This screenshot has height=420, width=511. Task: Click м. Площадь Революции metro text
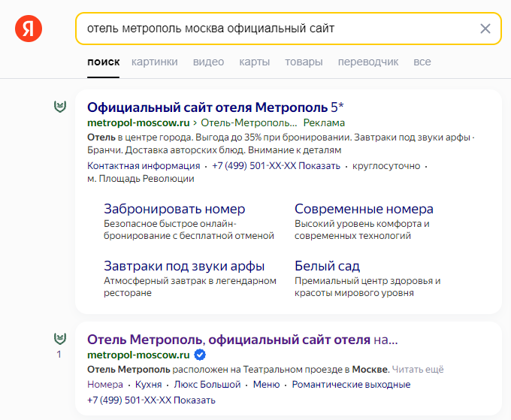pyautogui.click(x=141, y=179)
